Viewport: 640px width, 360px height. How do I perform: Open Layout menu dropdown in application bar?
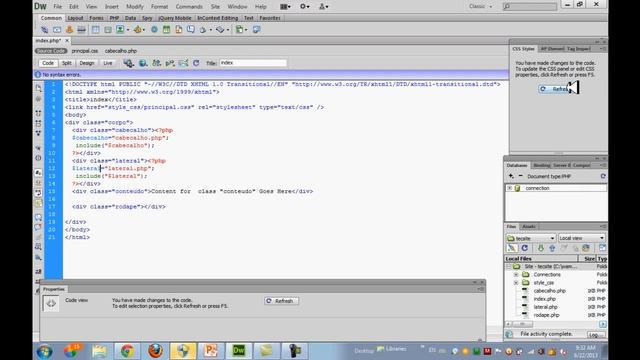click(285, 7)
